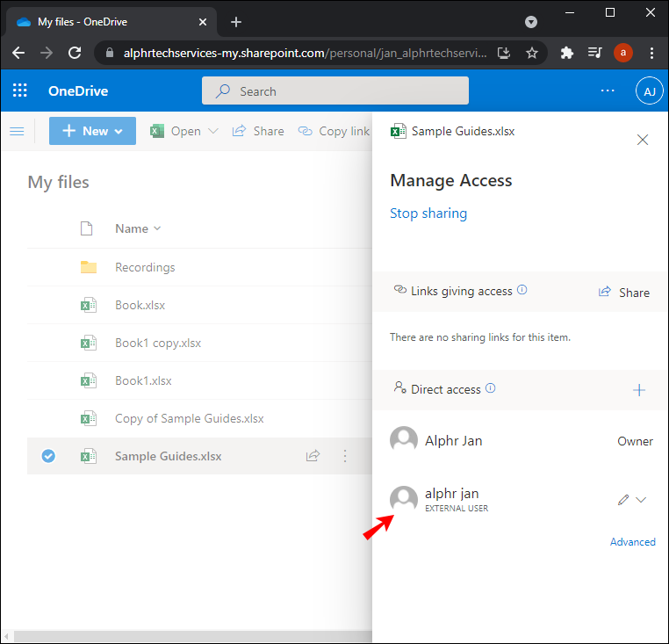Screen dimensions: 669x644
Task: Open the Open command dropdown arrow
Action: click(213, 131)
